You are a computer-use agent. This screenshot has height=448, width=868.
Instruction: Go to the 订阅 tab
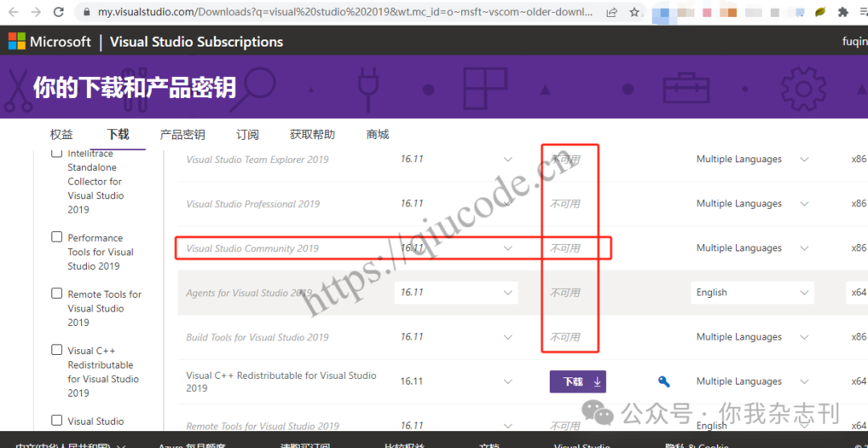click(248, 134)
